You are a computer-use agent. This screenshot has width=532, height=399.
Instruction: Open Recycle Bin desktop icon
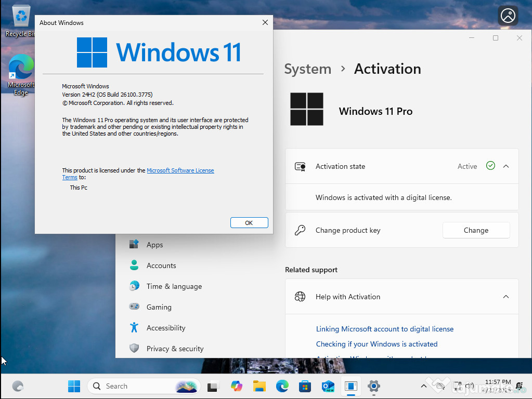tap(20, 21)
